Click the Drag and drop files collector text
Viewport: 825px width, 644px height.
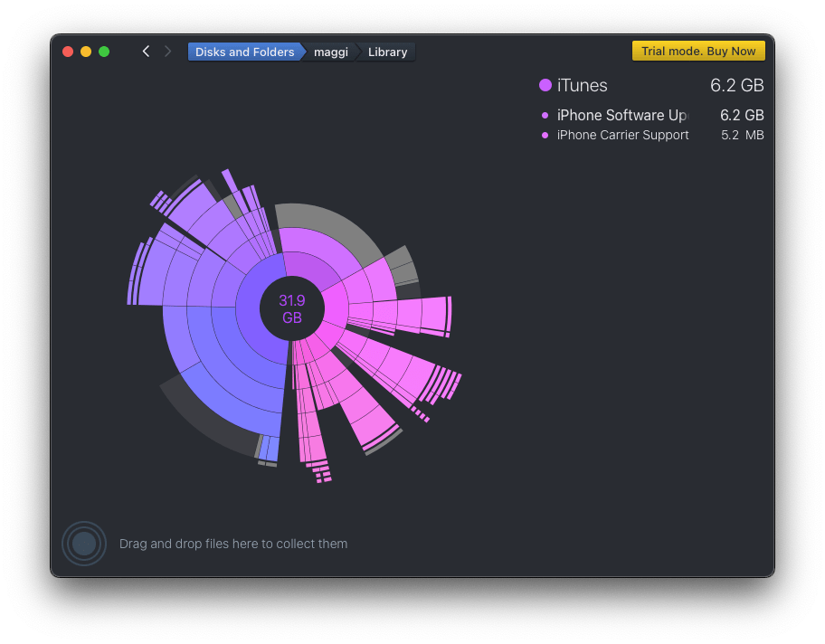(x=233, y=544)
